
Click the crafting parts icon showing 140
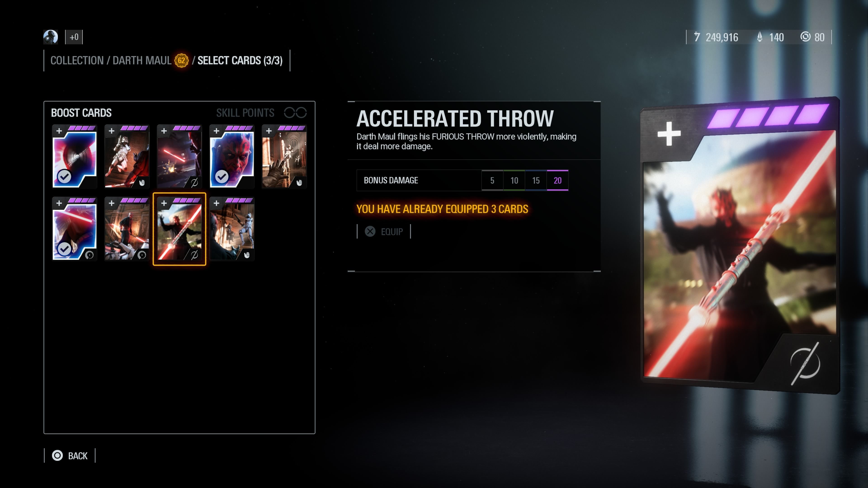pyautogui.click(x=759, y=37)
